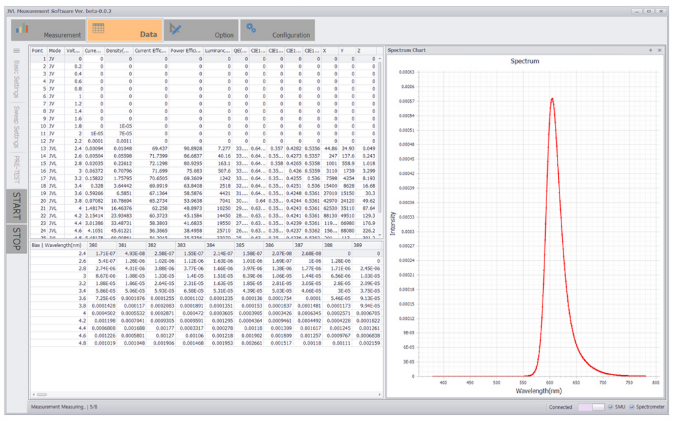Click the PRE-TEST side button
Viewport: 675px width, 421px height.
(x=17, y=170)
